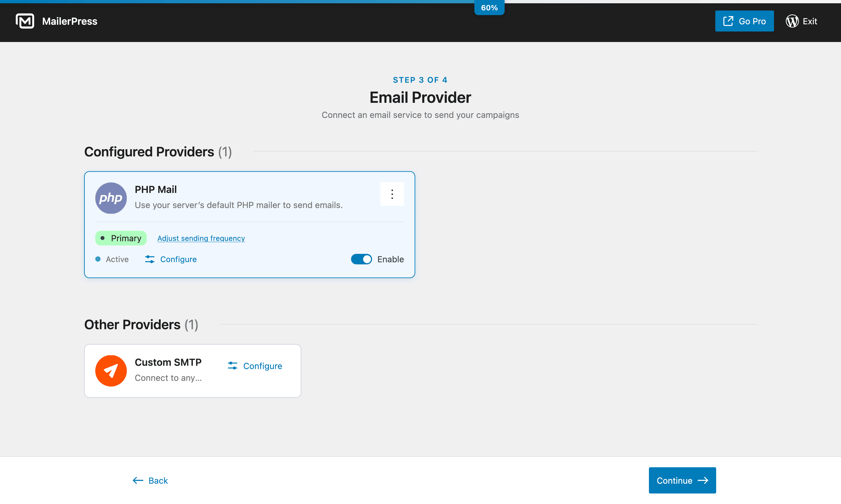The height and width of the screenshot is (504, 841).
Task: Toggle the PHP Mail Enable switch
Action: 361,259
